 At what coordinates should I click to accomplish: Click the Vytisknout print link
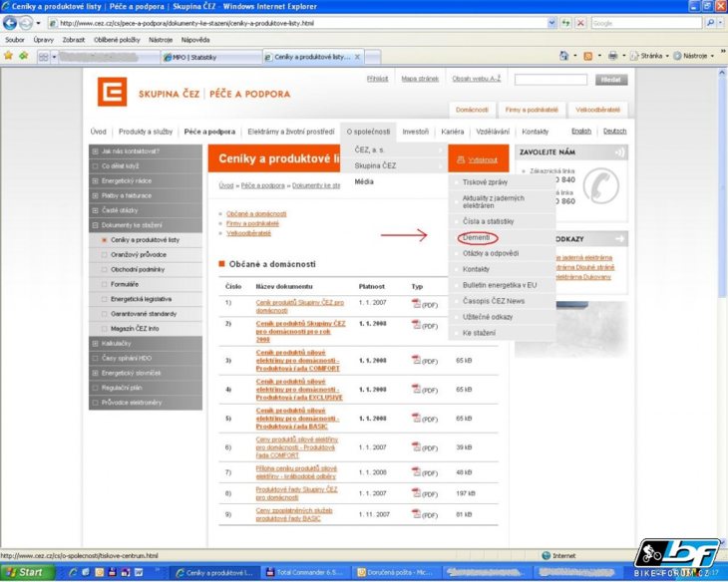(483, 160)
